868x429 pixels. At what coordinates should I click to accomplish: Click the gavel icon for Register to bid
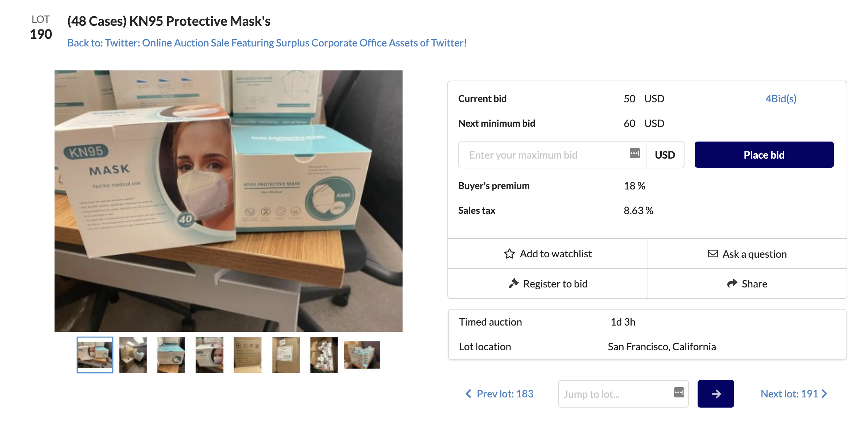[x=513, y=283]
